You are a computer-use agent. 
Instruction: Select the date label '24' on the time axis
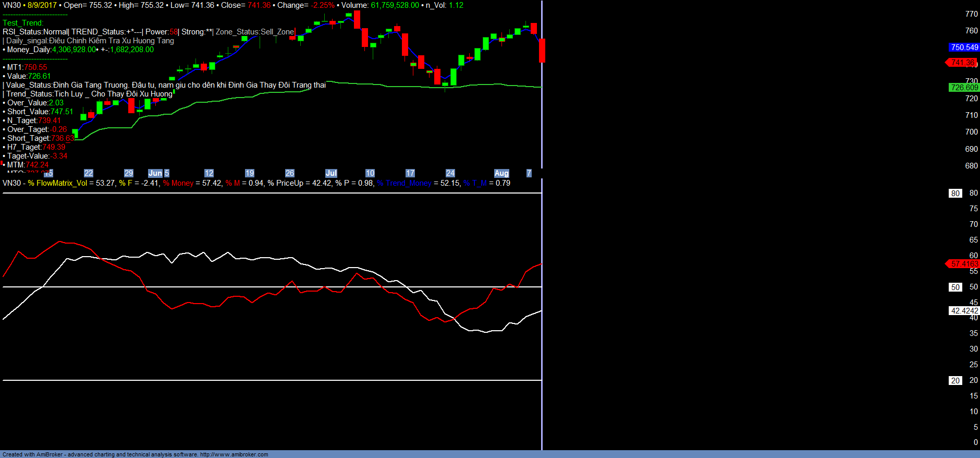click(450, 173)
